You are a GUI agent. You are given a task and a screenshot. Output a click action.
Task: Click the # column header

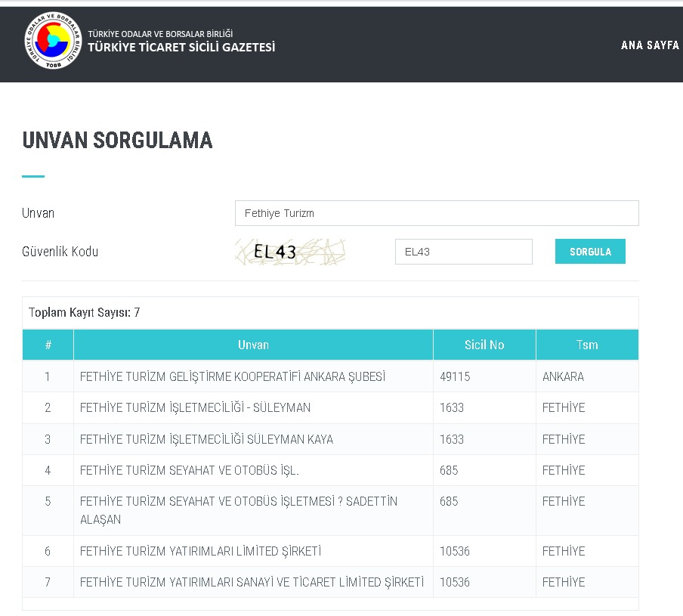click(x=48, y=345)
